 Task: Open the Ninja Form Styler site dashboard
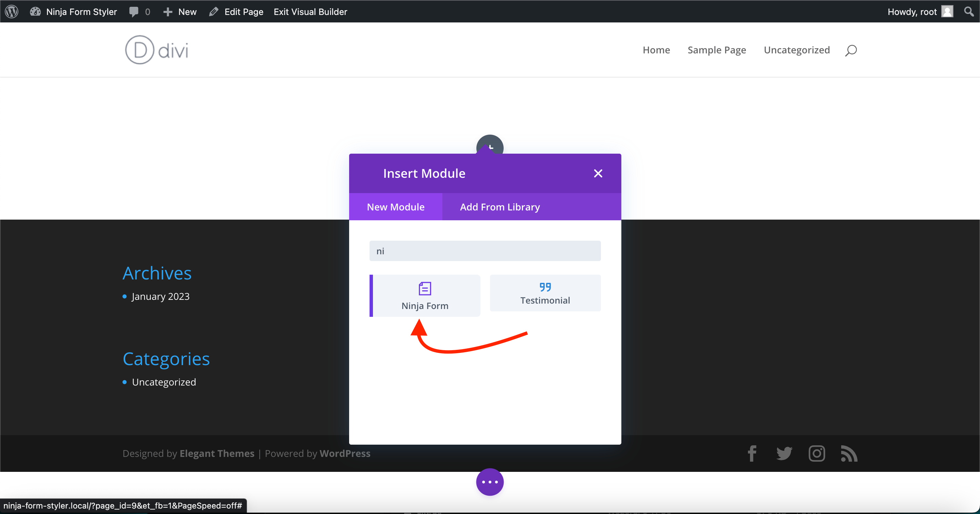pos(74,12)
